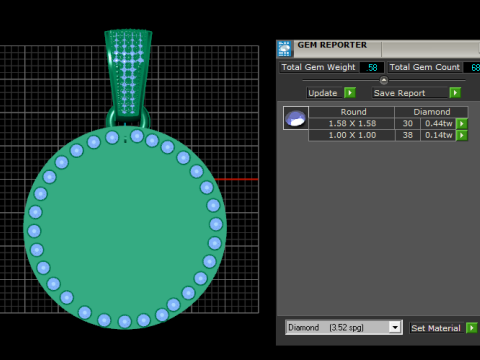
Task: Select the 1.58 X 1.58 size cell
Action: coord(352,124)
